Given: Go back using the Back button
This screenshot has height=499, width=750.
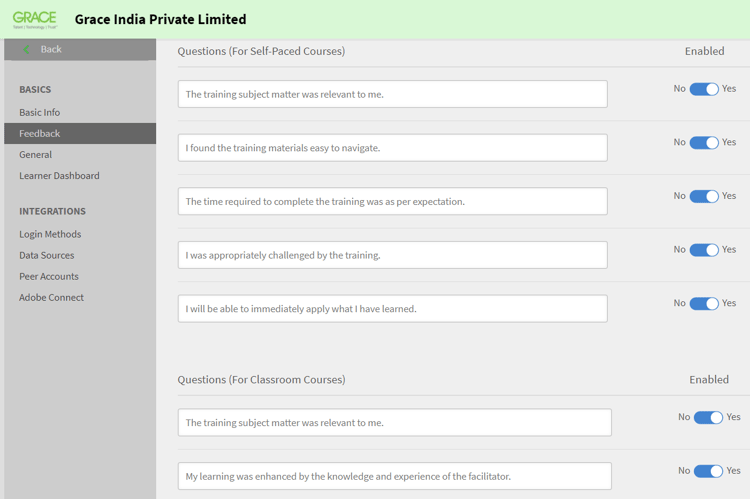Looking at the screenshot, I should [50, 49].
